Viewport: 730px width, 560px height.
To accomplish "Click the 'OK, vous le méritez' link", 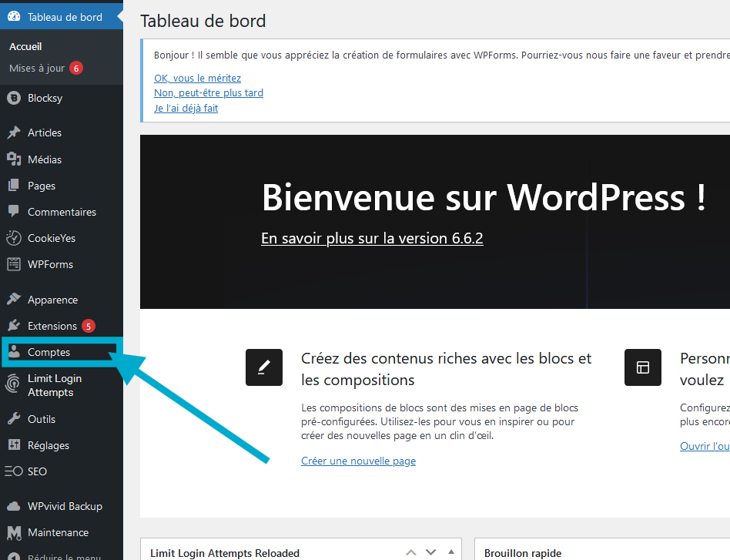I will [x=197, y=78].
